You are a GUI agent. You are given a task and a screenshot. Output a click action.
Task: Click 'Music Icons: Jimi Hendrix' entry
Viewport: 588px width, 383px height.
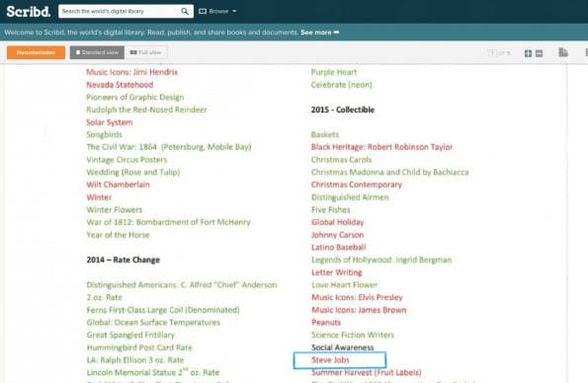(132, 72)
